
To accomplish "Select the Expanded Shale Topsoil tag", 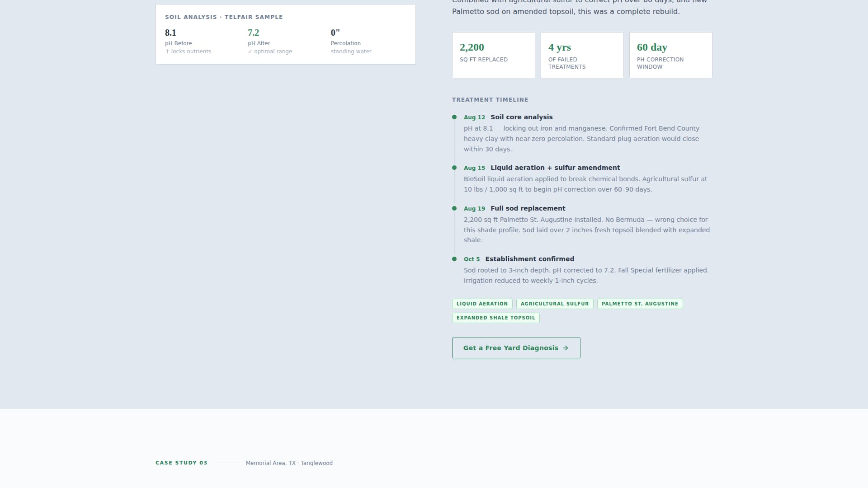I will [x=495, y=318].
